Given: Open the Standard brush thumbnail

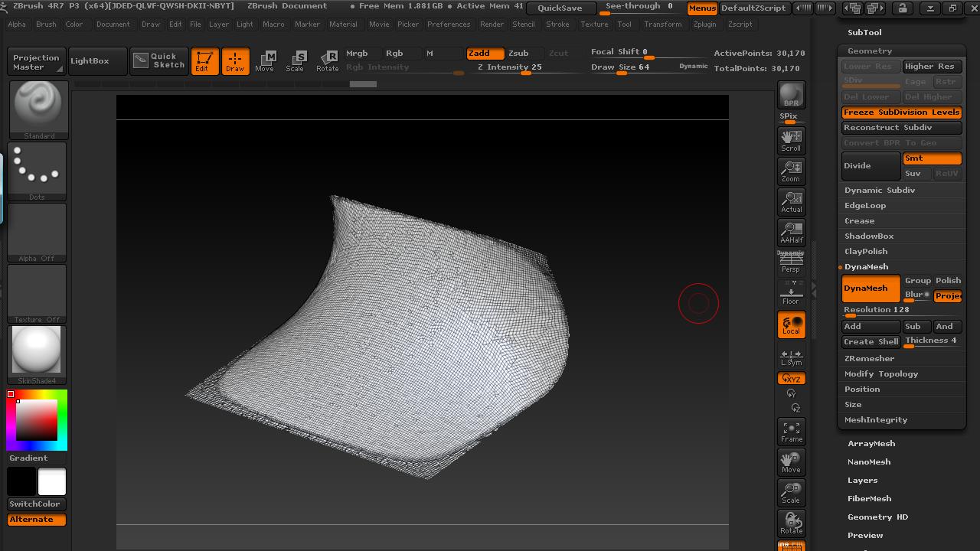Looking at the screenshot, I should pos(38,110).
